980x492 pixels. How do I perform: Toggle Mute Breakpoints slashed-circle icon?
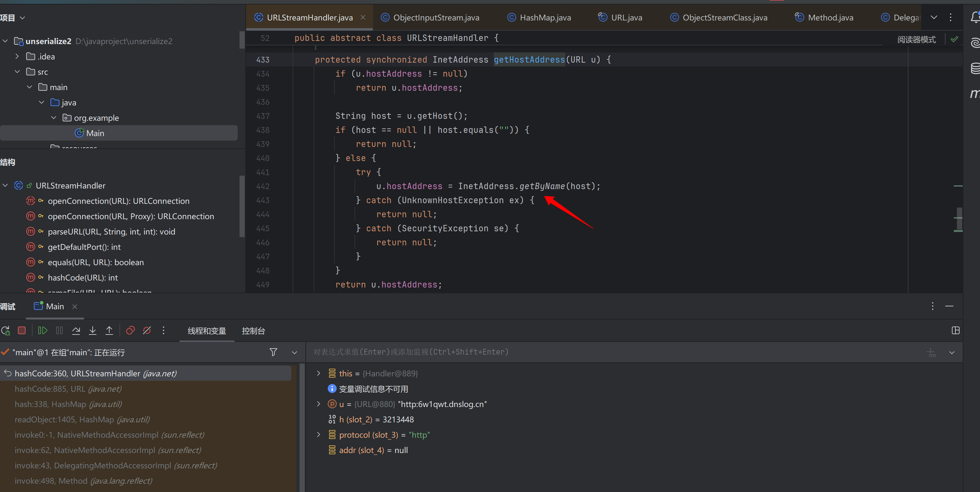coord(147,331)
